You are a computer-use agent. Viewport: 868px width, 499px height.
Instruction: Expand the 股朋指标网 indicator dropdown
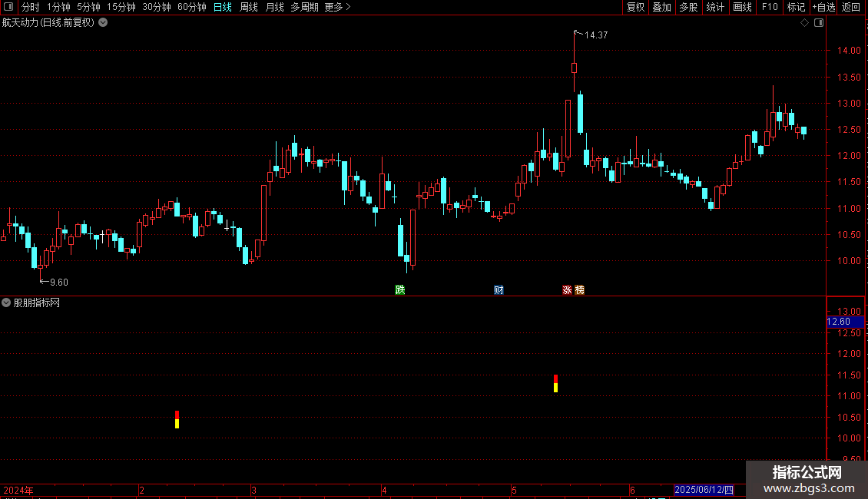(6, 302)
